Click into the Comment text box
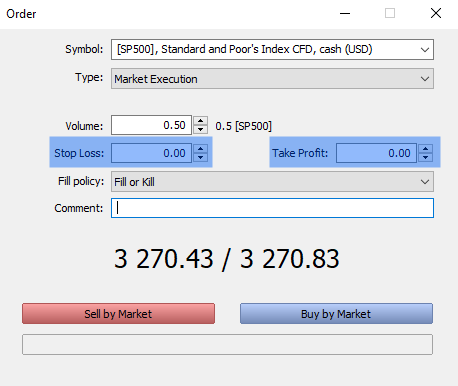This screenshot has height=386, width=458. (x=272, y=208)
